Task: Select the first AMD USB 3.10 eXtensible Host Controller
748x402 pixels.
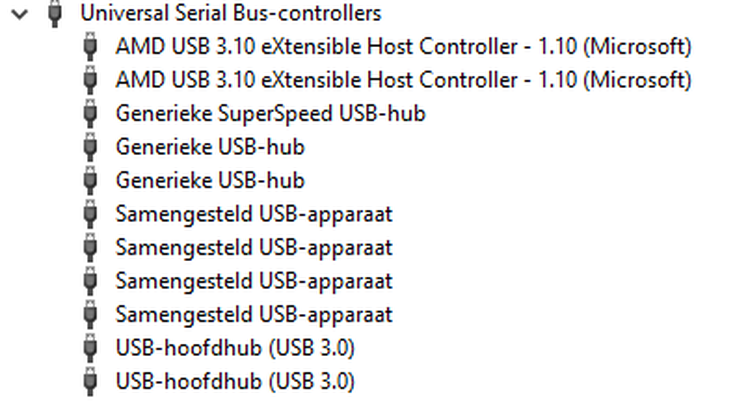Action: 404,46
